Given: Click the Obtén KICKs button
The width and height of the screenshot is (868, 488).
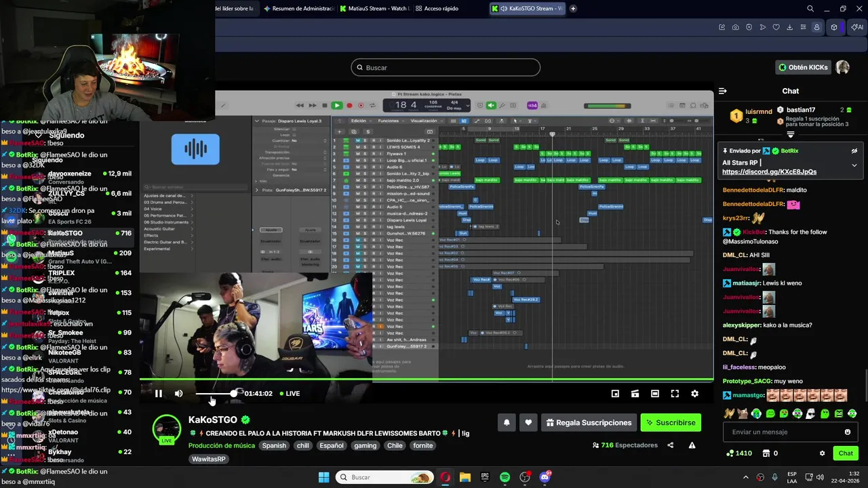Looking at the screenshot, I should (x=803, y=67).
